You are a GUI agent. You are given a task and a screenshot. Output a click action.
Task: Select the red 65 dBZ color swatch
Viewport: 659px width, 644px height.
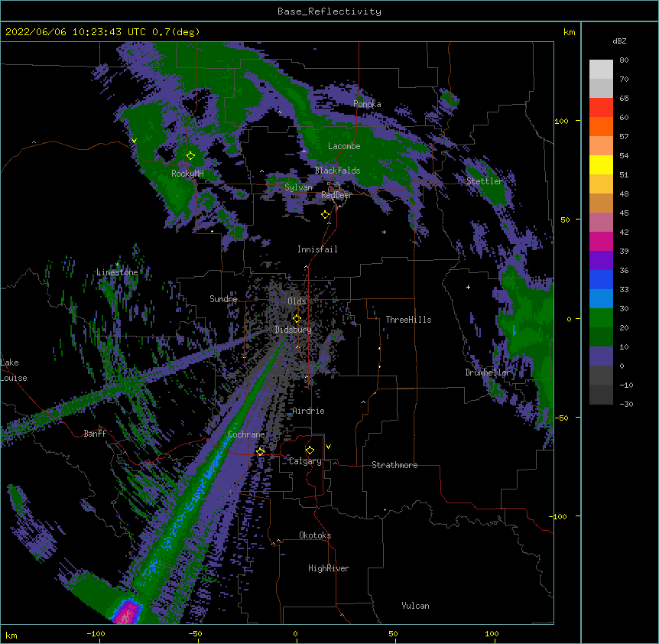coord(601,108)
